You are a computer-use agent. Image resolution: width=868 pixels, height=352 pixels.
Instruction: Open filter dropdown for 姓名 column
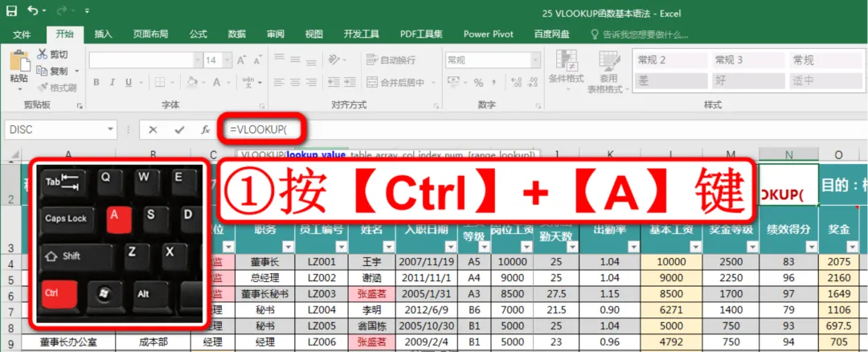tap(388, 247)
